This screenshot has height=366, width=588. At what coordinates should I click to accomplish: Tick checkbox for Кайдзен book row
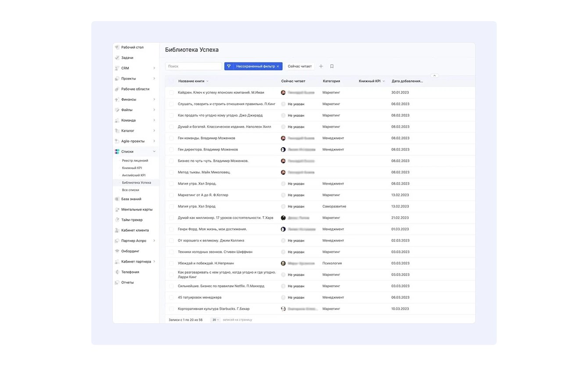pyautogui.click(x=171, y=93)
